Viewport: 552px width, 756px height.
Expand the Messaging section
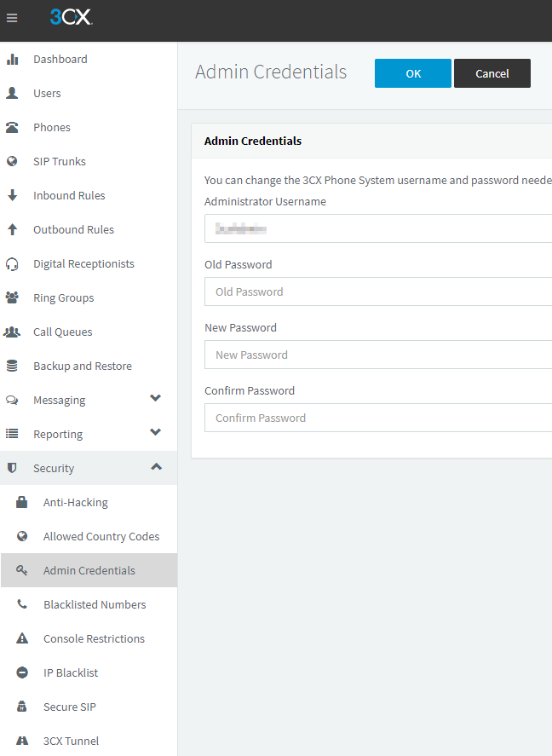click(155, 398)
